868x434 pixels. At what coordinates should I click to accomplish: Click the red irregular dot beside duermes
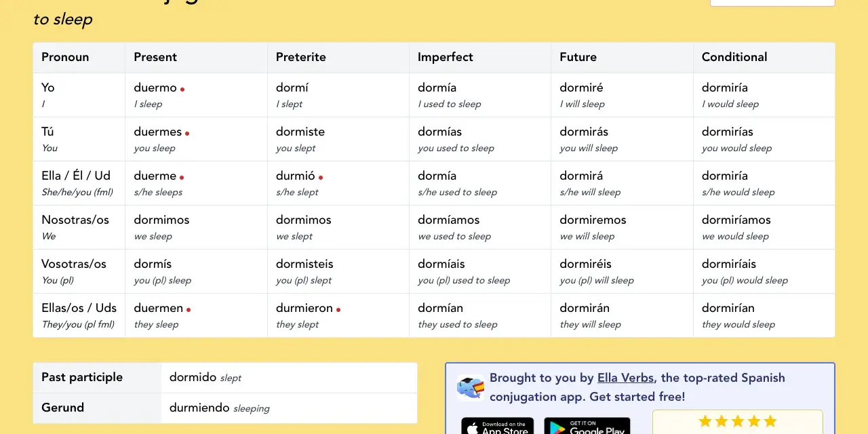[x=187, y=134]
